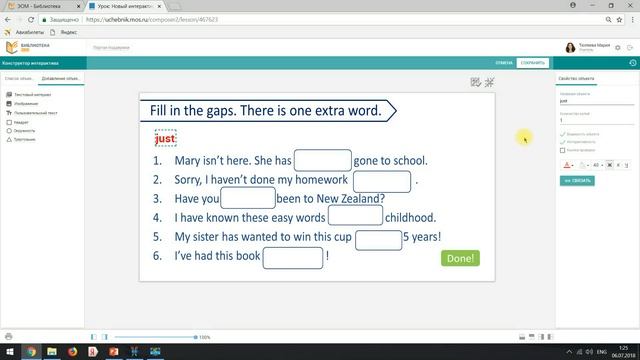Viewport: 640px width, 360px height.
Task: Enable the unchecked checkbox in properties panel
Action: [562, 150]
